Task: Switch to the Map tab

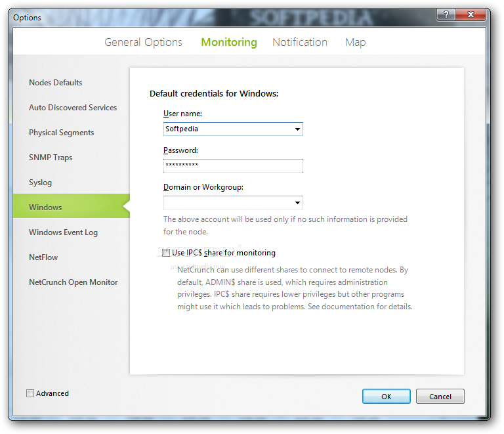Action: click(x=355, y=43)
